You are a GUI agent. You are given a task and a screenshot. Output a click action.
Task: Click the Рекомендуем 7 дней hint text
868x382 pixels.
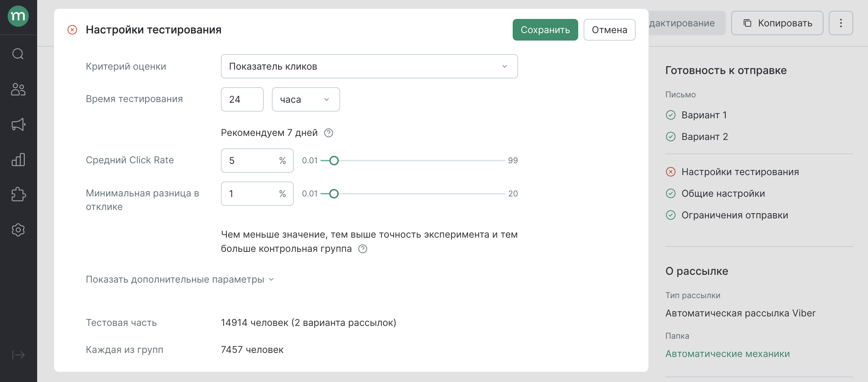(x=269, y=133)
